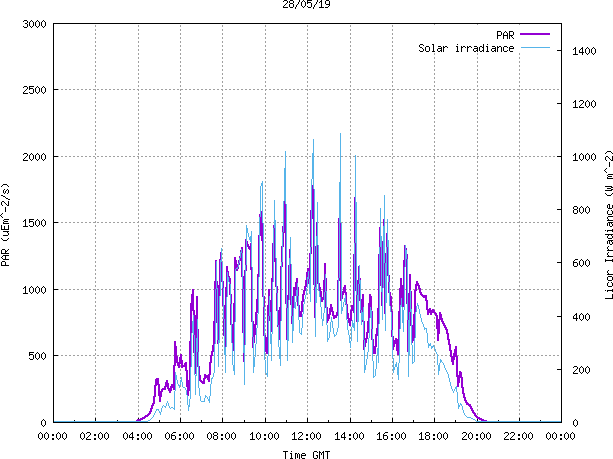Click the 20:00 time label
613x459 pixels.
pyautogui.click(x=476, y=436)
